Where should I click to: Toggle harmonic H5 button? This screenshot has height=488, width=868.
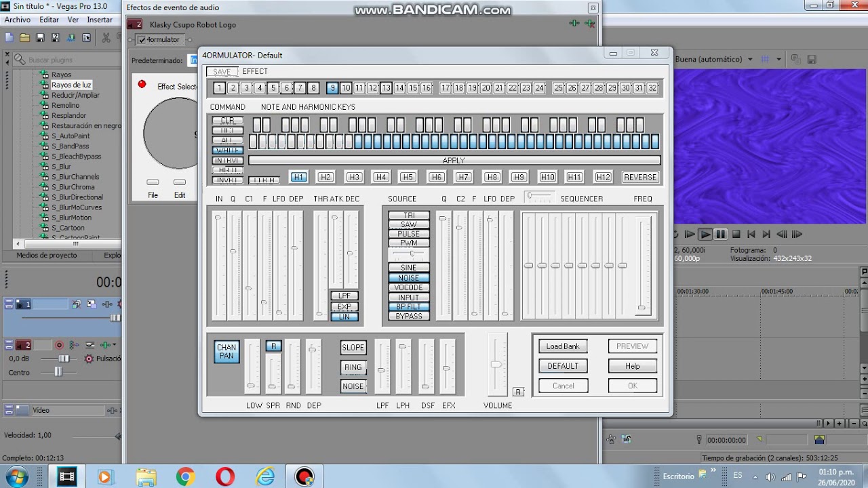408,177
